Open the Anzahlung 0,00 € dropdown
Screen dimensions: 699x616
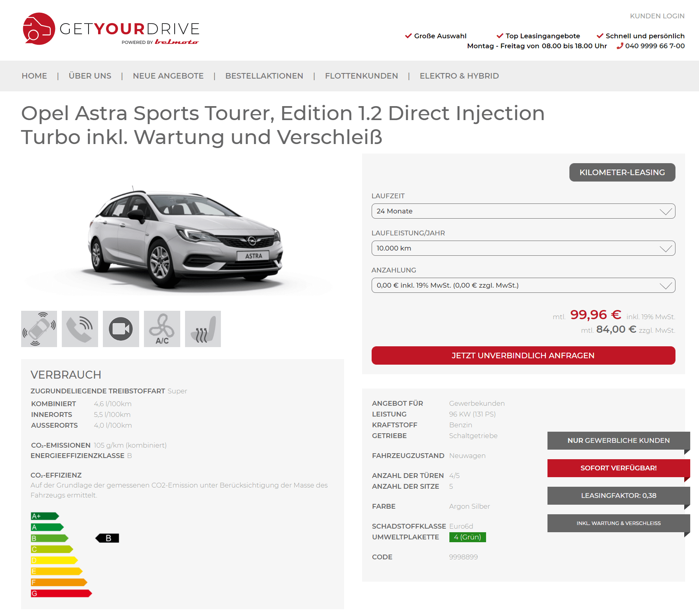(x=523, y=285)
